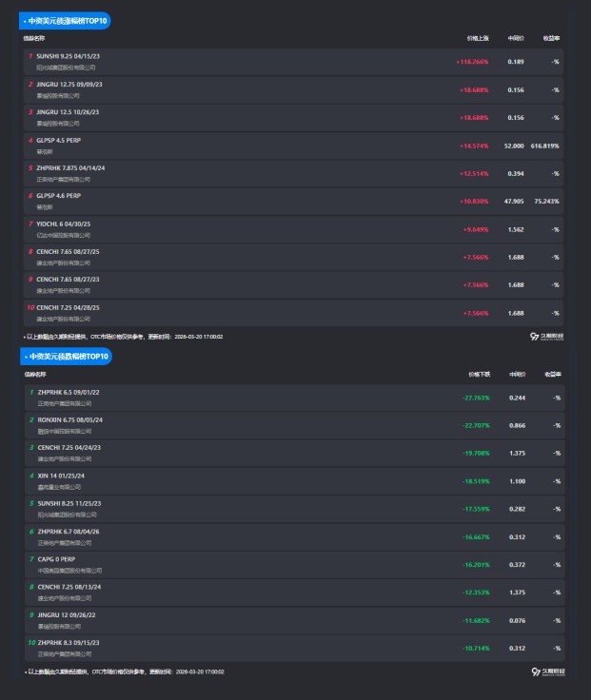Click the 616.819% yield value
Screen dimensions: 591x700
(x=544, y=146)
